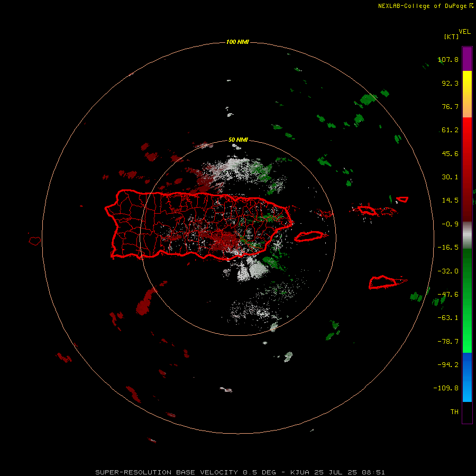Click the 107.8 velocity scale value
476x476 pixels.
tap(448, 59)
